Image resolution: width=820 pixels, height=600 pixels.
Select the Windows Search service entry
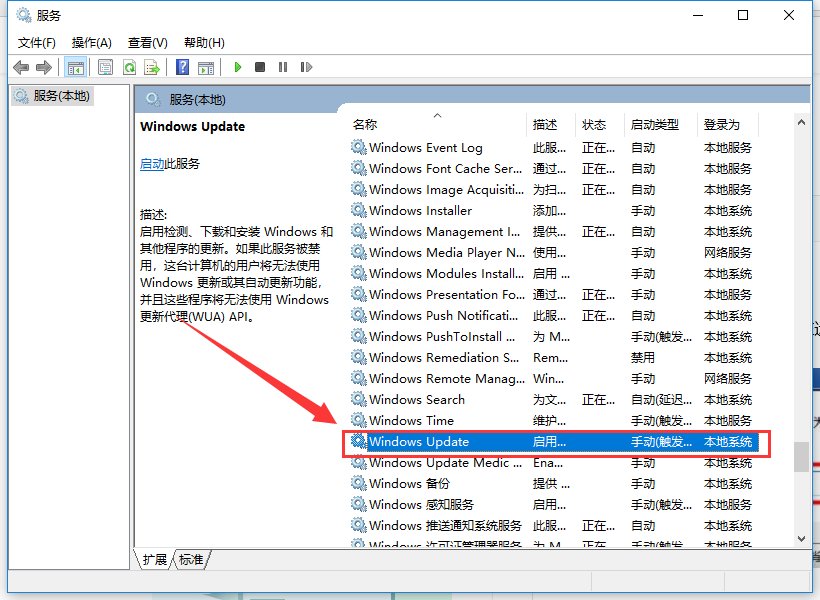pyautogui.click(x=419, y=399)
